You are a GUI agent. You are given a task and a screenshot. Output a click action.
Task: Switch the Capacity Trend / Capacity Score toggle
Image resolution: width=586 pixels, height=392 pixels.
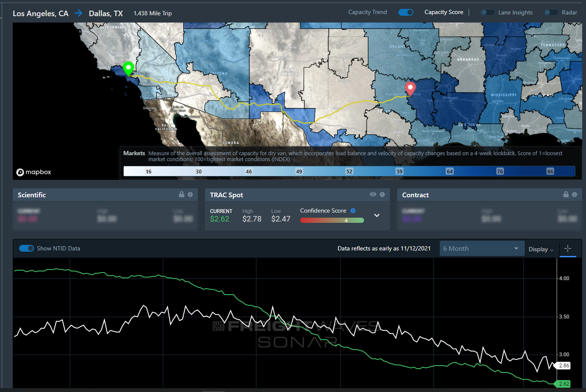(x=406, y=12)
